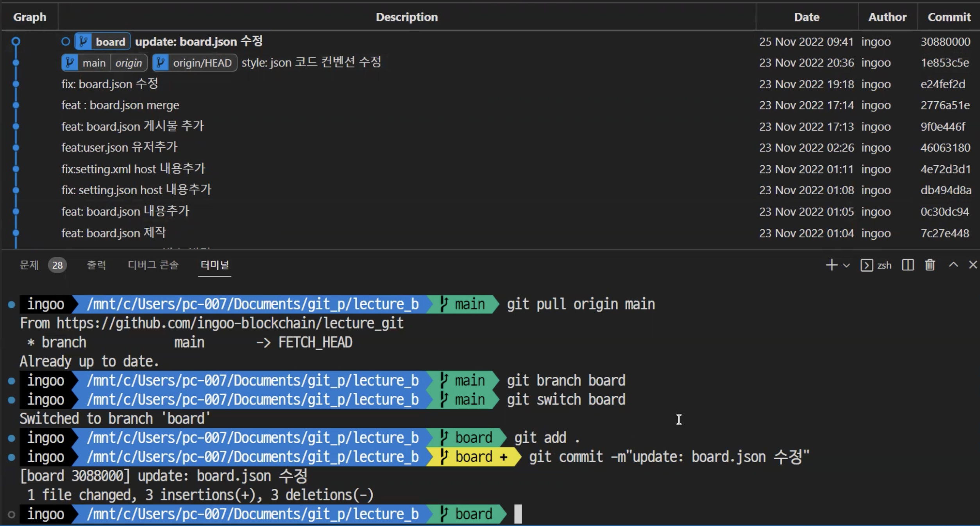980x526 pixels.
Task: Select commit 'feat : board.json merge'
Action: [x=120, y=105]
